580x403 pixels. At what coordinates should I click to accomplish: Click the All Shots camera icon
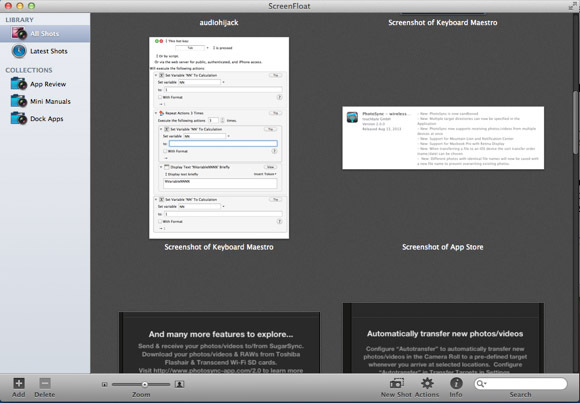(19, 33)
